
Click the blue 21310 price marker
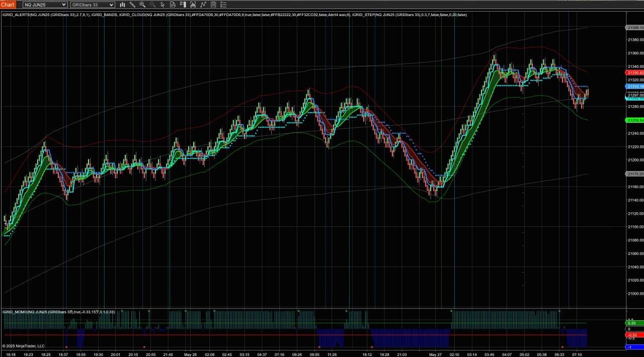coord(635,87)
